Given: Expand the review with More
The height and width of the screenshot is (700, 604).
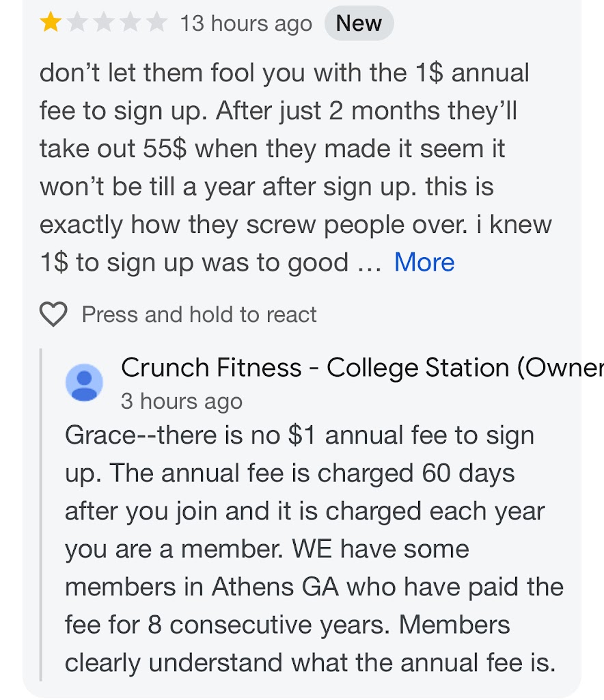Looking at the screenshot, I should [x=424, y=262].
